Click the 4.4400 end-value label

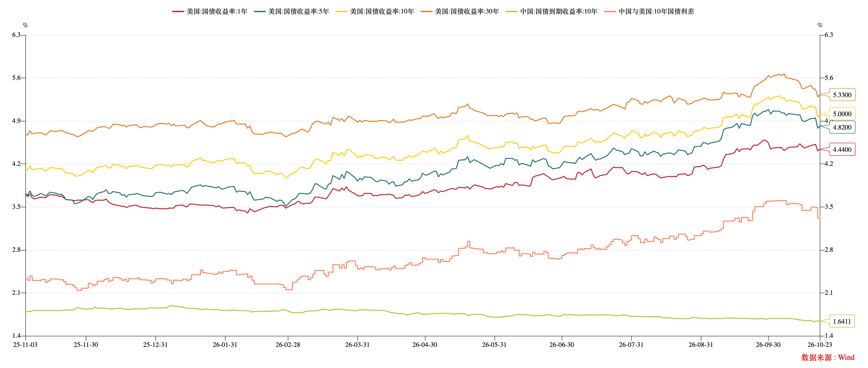(x=842, y=150)
